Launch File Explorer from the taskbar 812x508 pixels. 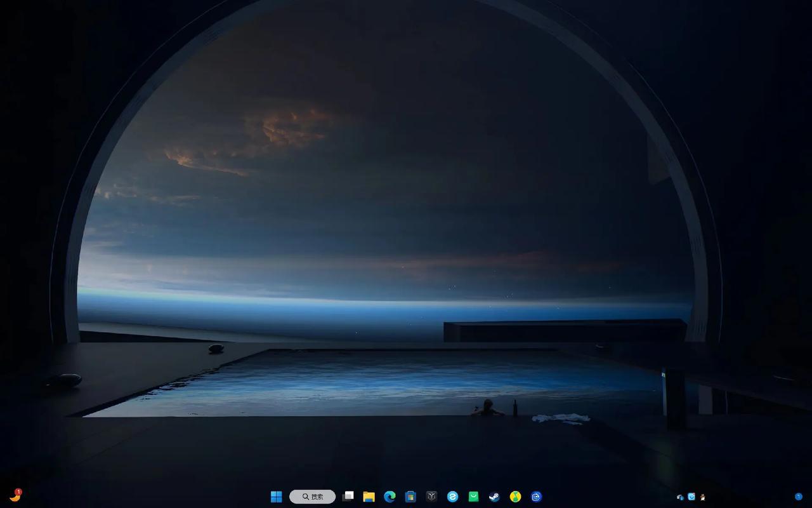[369, 497]
